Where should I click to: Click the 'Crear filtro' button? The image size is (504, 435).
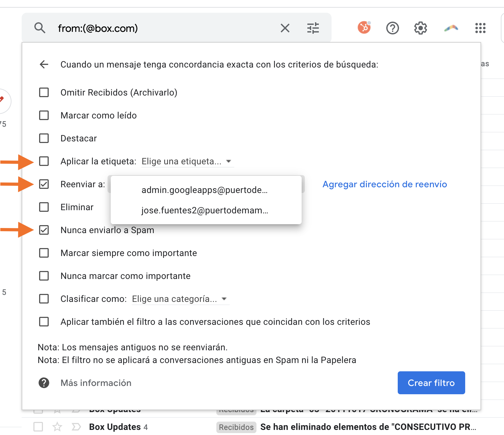431,383
